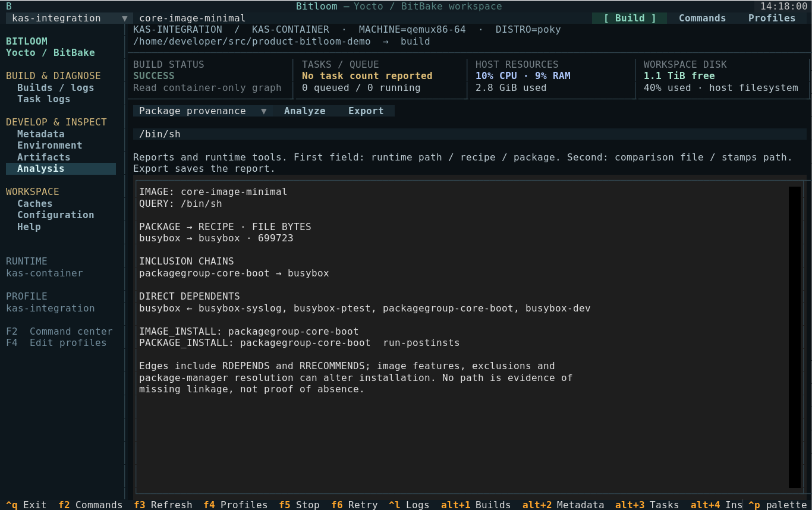Expand the Package provenance report selector

pos(203,111)
